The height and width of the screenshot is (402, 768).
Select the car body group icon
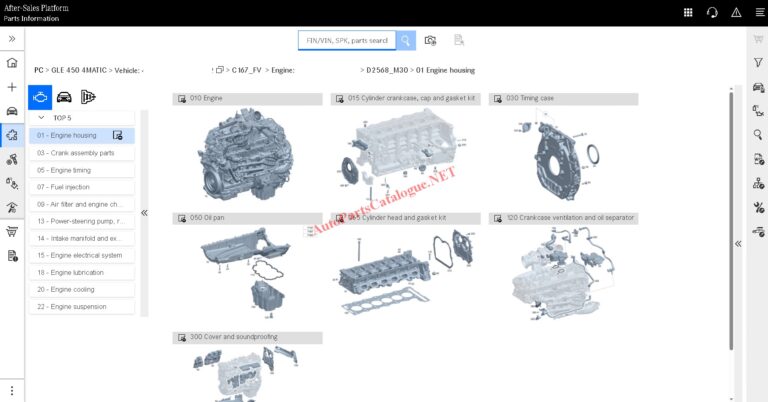(x=64, y=97)
